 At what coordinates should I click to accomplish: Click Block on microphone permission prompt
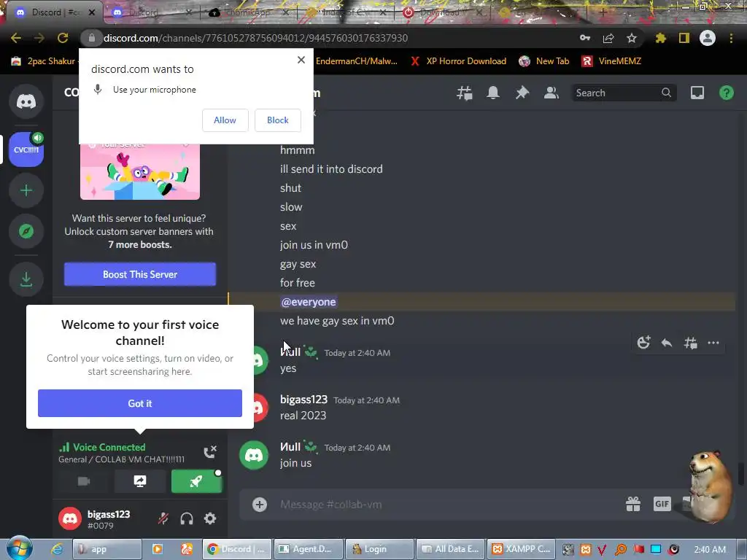tap(278, 120)
